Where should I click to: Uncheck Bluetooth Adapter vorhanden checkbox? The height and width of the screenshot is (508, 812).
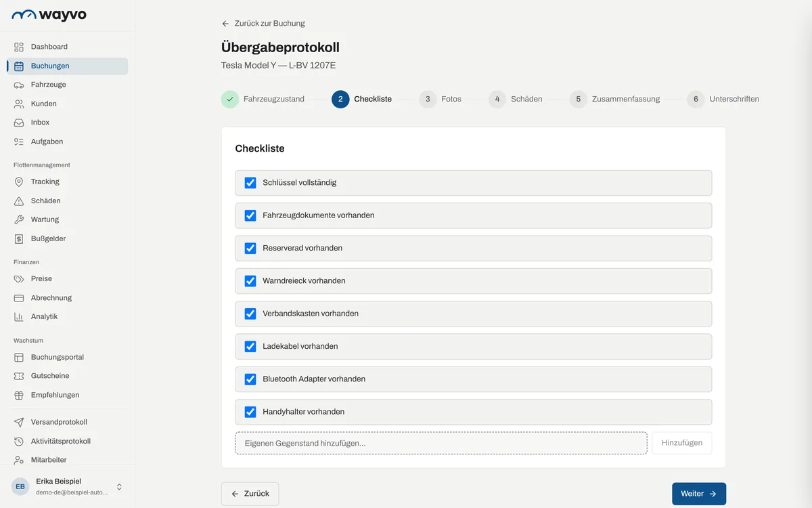pos(250,379)
